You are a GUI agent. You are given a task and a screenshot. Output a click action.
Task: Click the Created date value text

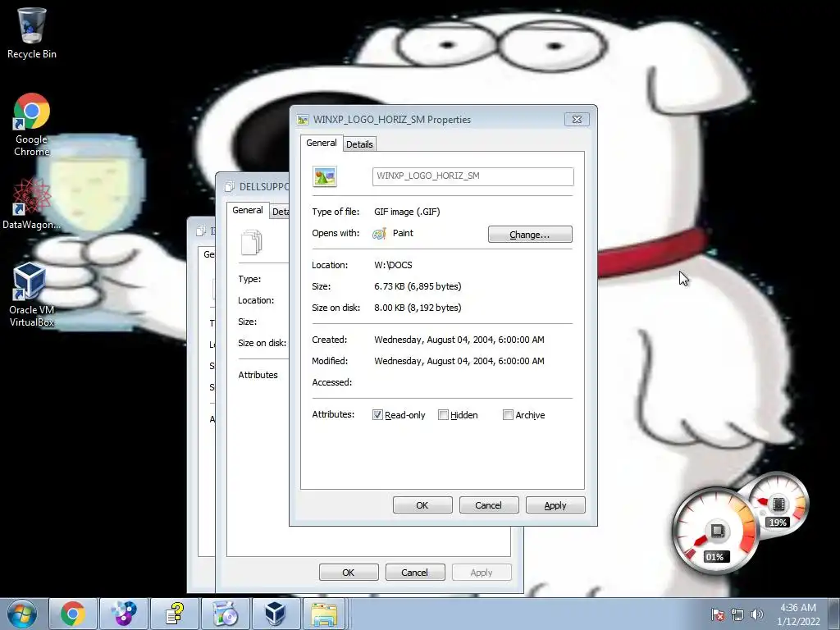pos(459,340)
